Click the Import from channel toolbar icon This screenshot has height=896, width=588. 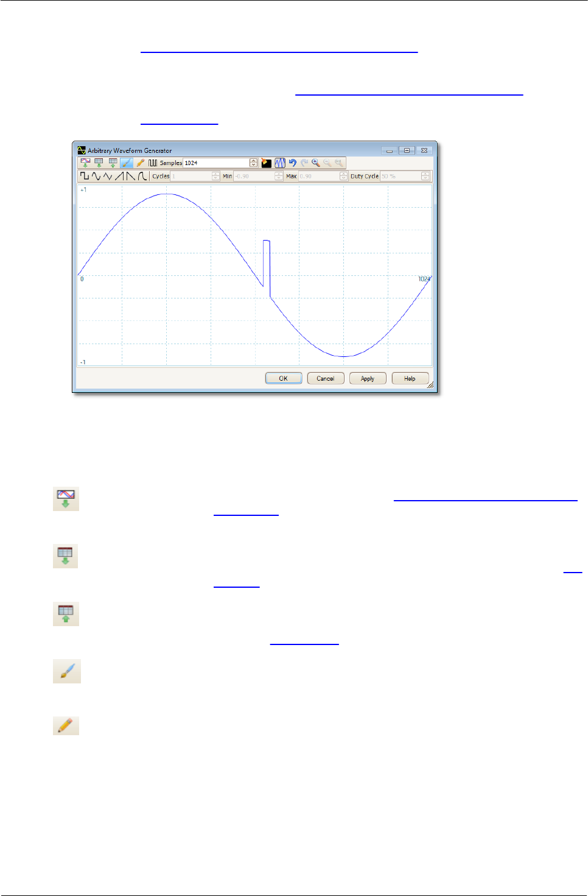[x=85, y=163]
